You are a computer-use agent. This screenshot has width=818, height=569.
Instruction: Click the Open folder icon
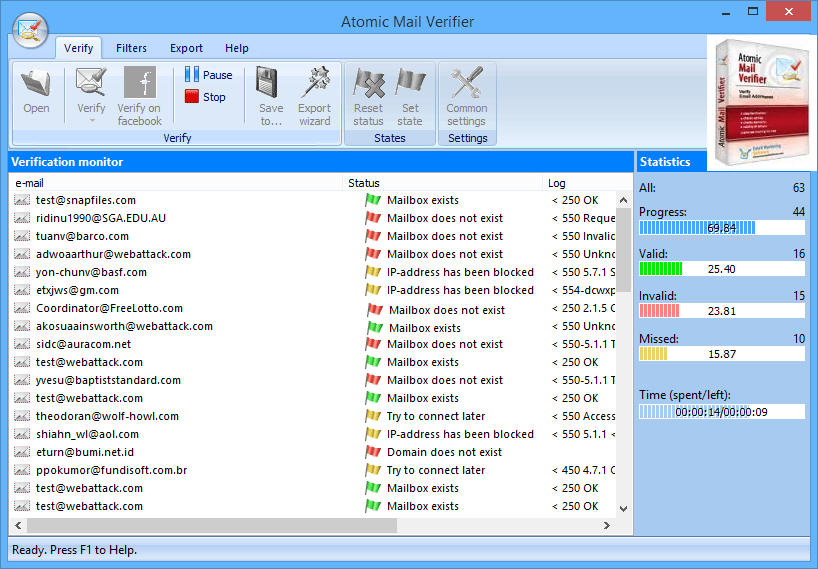[x=36, y=83]
